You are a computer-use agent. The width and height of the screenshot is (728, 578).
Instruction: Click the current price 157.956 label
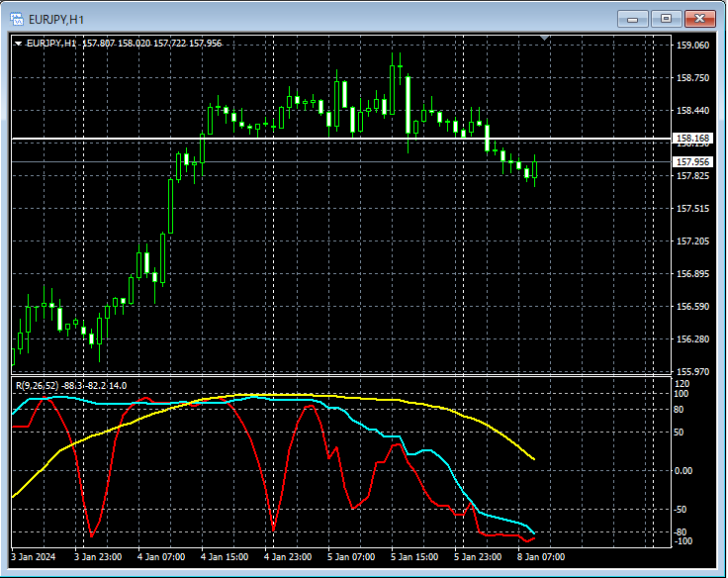(x=692, y=161)
